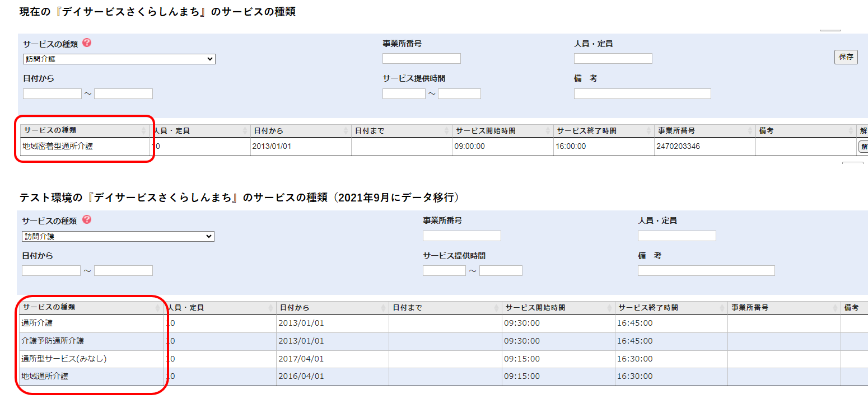
Task: Click the test environment 人員・定員 input field
Action: tap(676, 236)
